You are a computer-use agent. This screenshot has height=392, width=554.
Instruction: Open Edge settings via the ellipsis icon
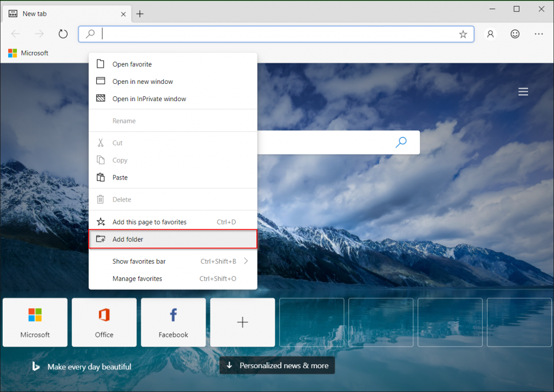point(539,34)
